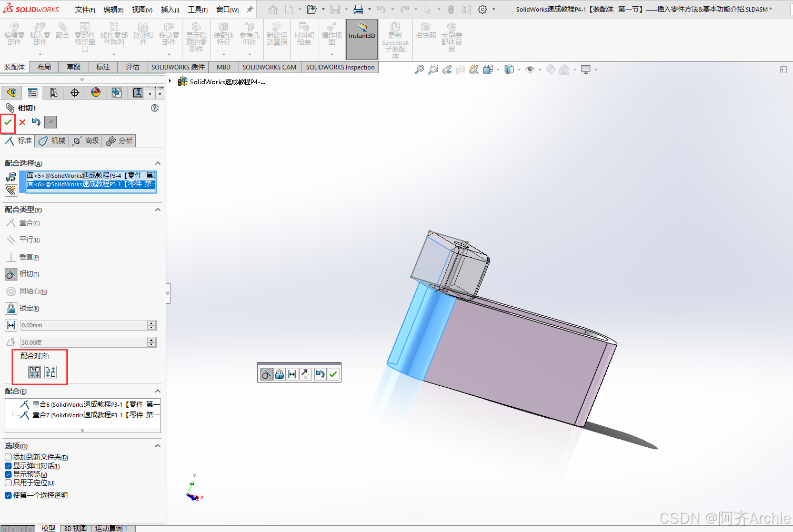The width and height of the screenshot is (793, 532).
Task: Select the 高级 mates tab
Action: pyautogui.click(x=86, y=140)
